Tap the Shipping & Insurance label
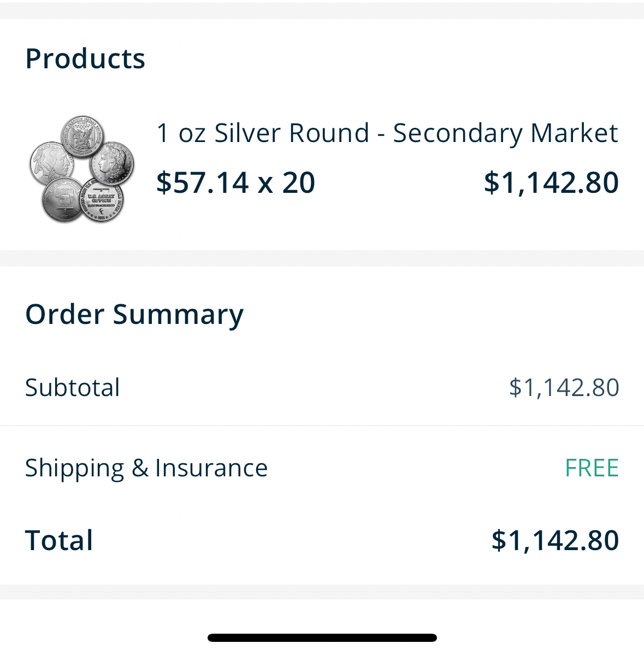This screenshot has width=644, height=655. pyautogui.click(x=146, y=468)
